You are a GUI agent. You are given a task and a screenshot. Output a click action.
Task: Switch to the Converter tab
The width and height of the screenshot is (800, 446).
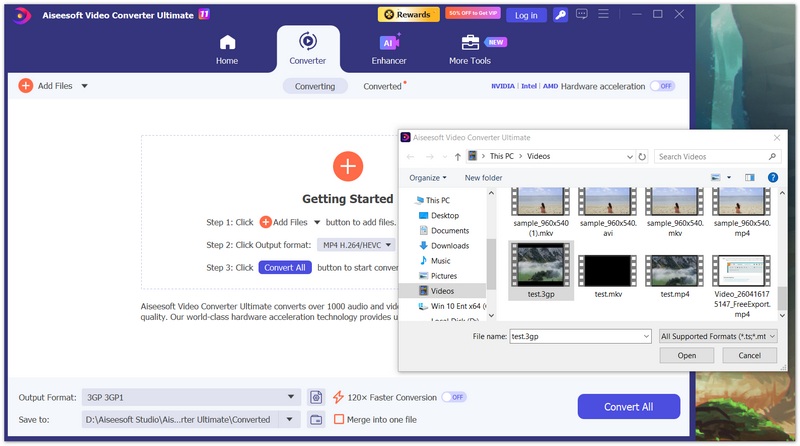(308, 49)
